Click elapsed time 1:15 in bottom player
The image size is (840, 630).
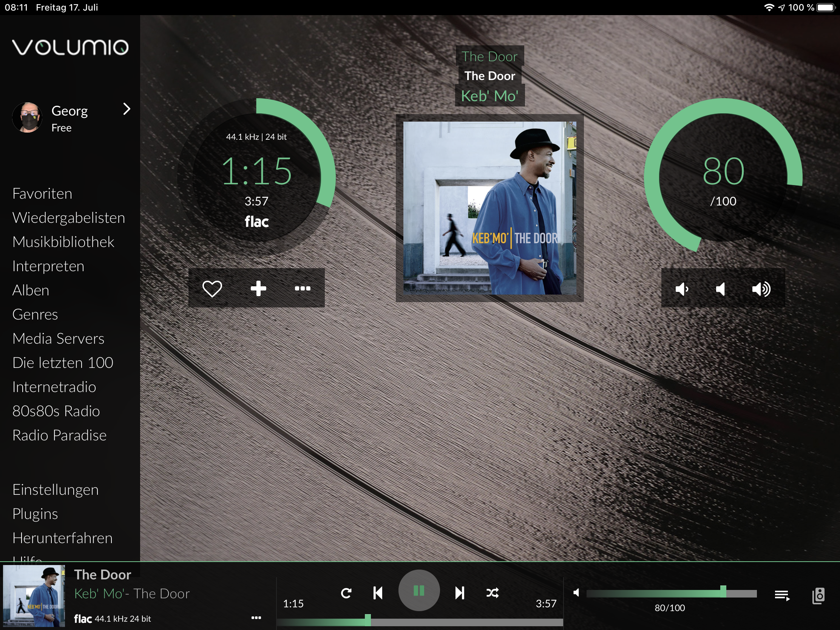coord(293,604)
